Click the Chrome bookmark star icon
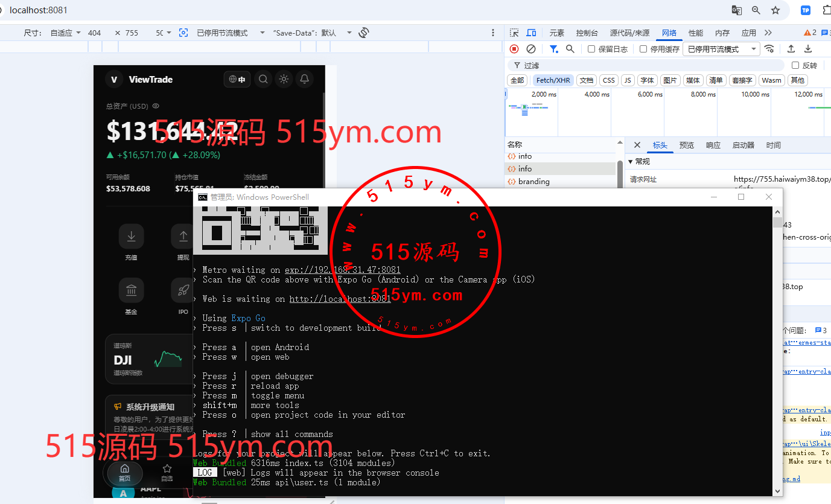This screenshot has height=504, width=831. [775, 10]
